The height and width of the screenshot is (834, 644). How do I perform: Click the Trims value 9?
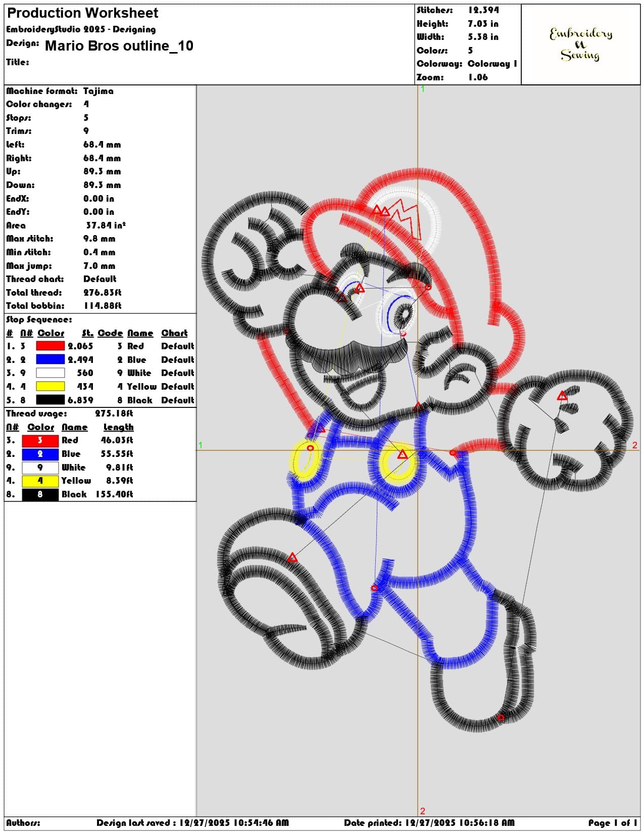(x=86, y=131)
